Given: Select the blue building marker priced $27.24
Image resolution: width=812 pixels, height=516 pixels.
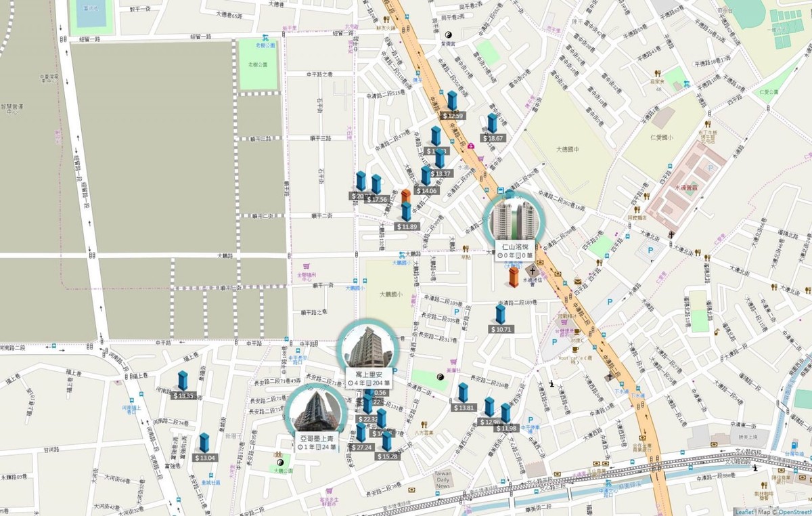Looking at the screenshot, I should [361, 433].
